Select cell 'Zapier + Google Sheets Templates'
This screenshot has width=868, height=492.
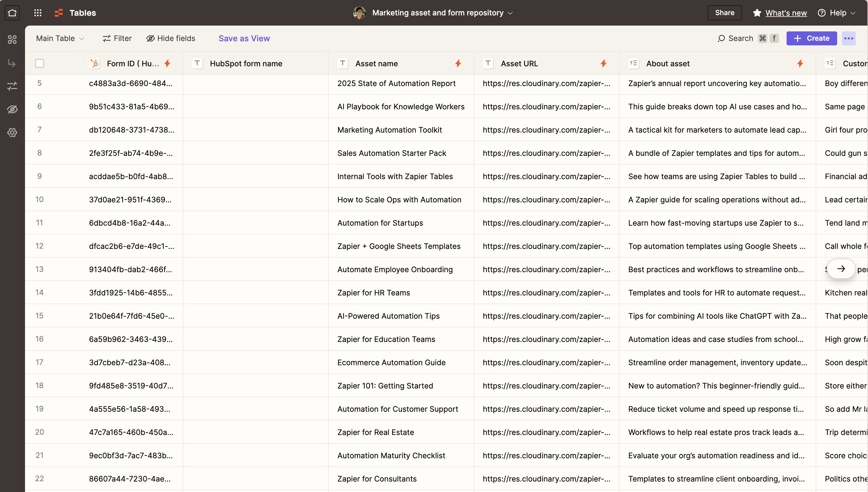coord(401,246)
